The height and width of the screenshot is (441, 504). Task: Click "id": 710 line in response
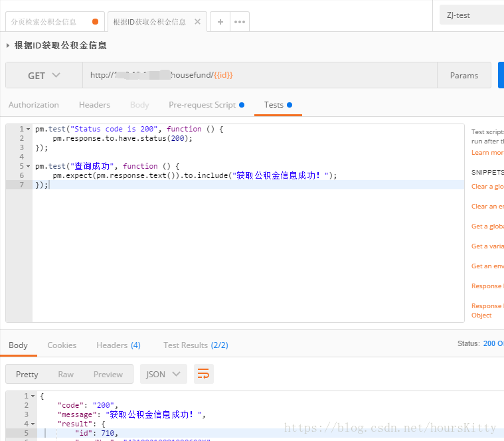(x=97, y=434)
